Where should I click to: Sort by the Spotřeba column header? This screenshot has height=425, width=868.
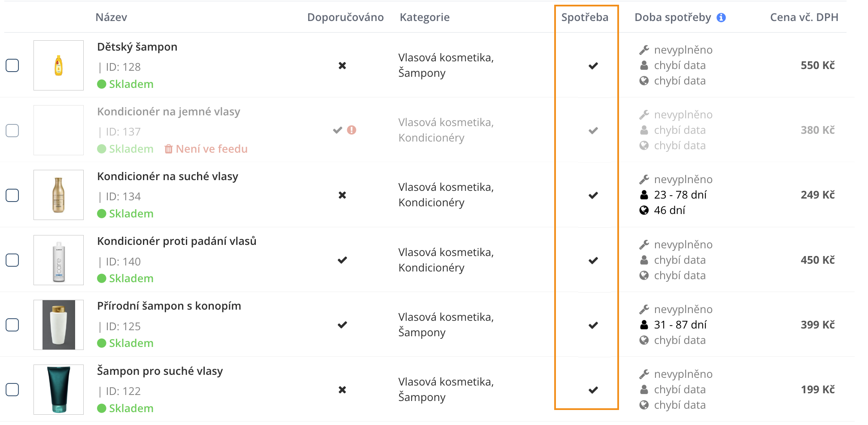tap(585, 18)
